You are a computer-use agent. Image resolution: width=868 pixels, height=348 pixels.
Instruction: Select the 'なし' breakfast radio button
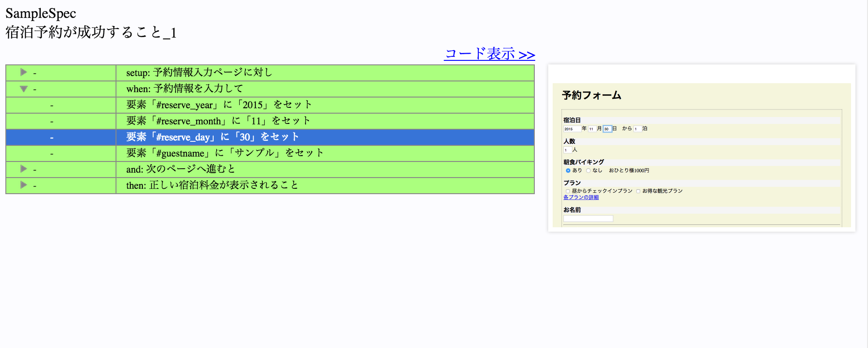click(x=588, y=170)
